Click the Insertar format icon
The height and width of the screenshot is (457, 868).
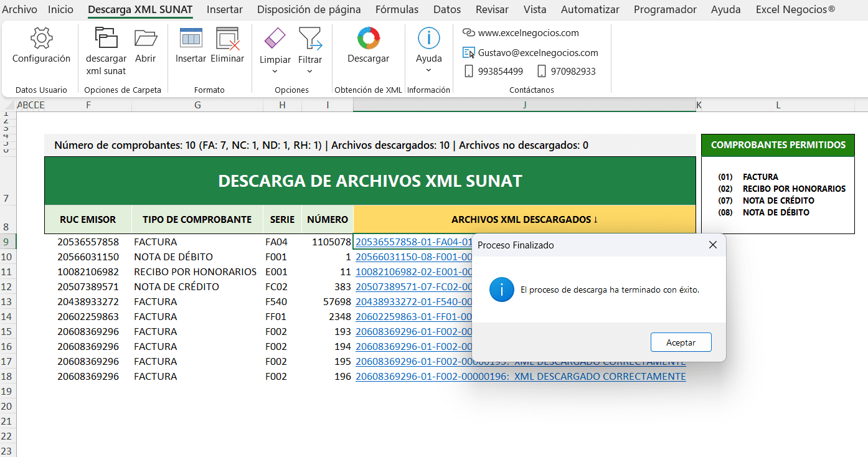(191, 39)
